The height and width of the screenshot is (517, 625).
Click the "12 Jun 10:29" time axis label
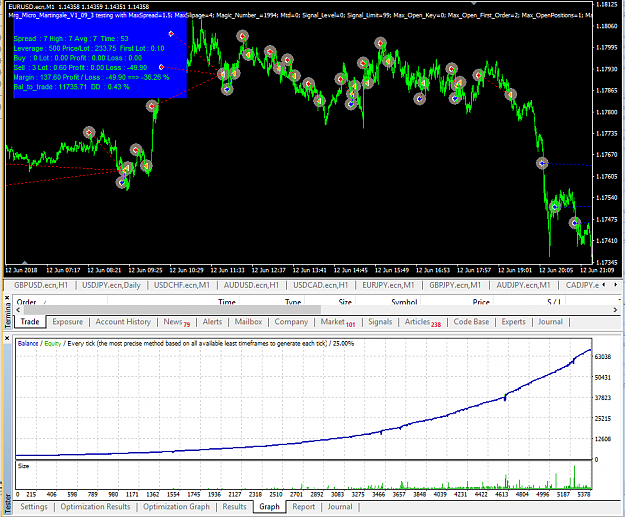click(x=187, y=270)
